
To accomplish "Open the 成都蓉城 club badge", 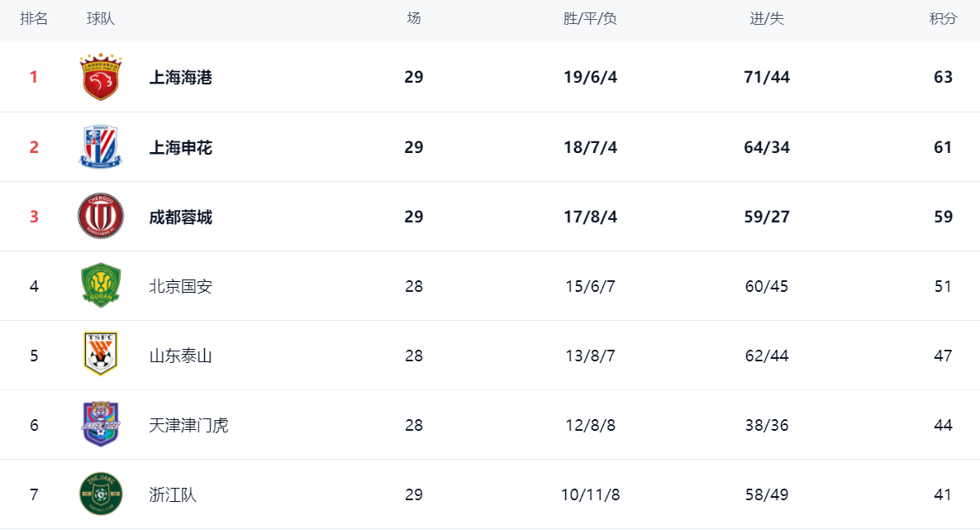I will pyautogui.click(x=101, y=217).
